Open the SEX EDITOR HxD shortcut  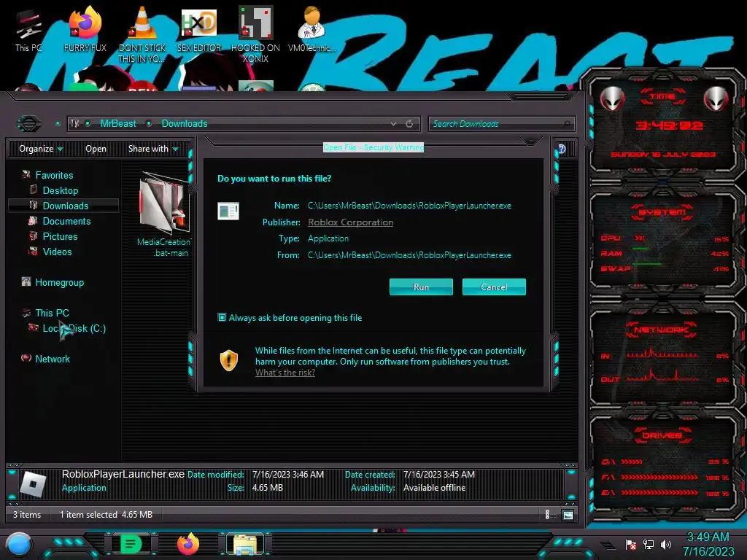(x=199, y=29)
